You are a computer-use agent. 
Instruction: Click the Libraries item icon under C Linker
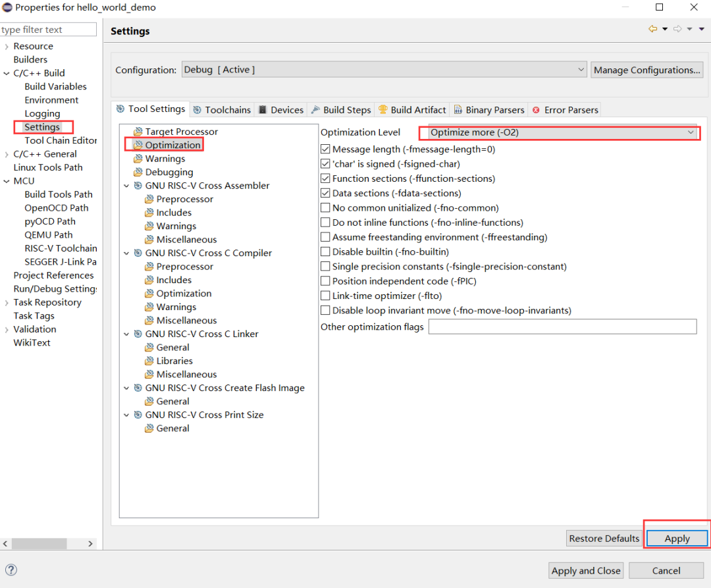pyautogui.click(x=149, y=361)
